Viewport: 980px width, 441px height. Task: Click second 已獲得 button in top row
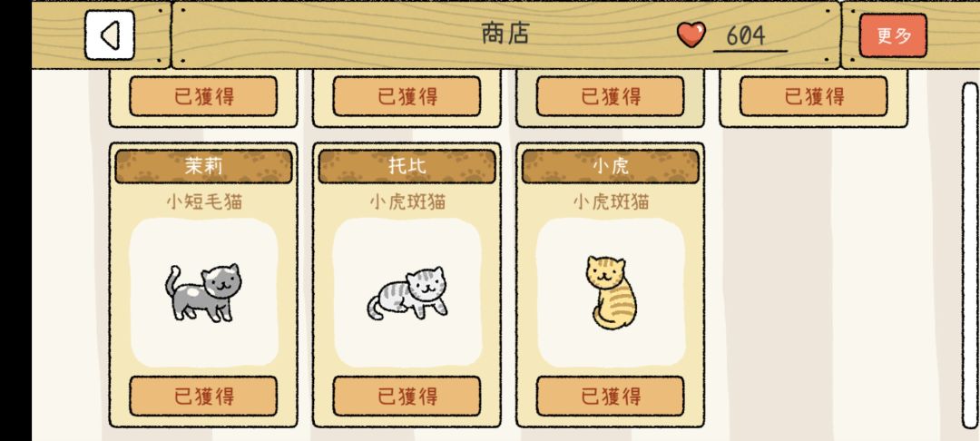pyautogui.click(x=407, y=96)
